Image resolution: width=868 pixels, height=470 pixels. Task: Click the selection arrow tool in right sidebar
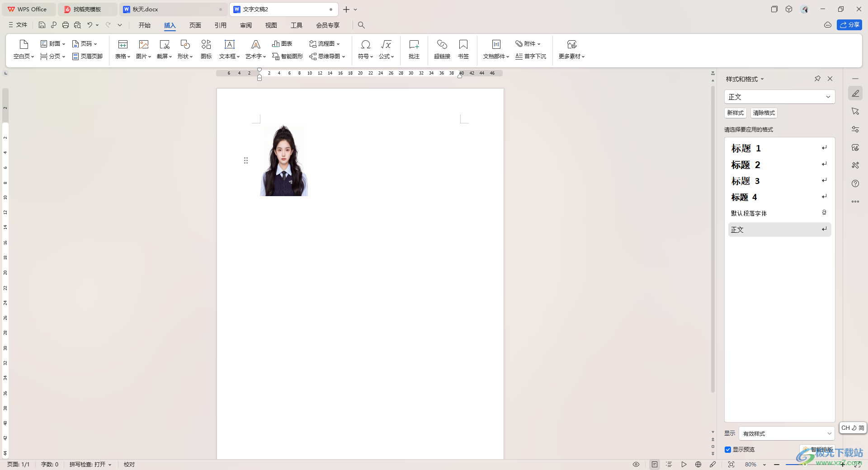click(x=855, y=111)
